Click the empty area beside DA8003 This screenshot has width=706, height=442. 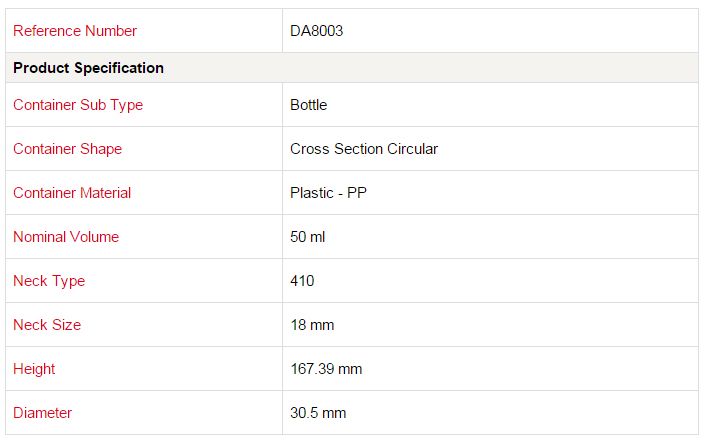518,31
